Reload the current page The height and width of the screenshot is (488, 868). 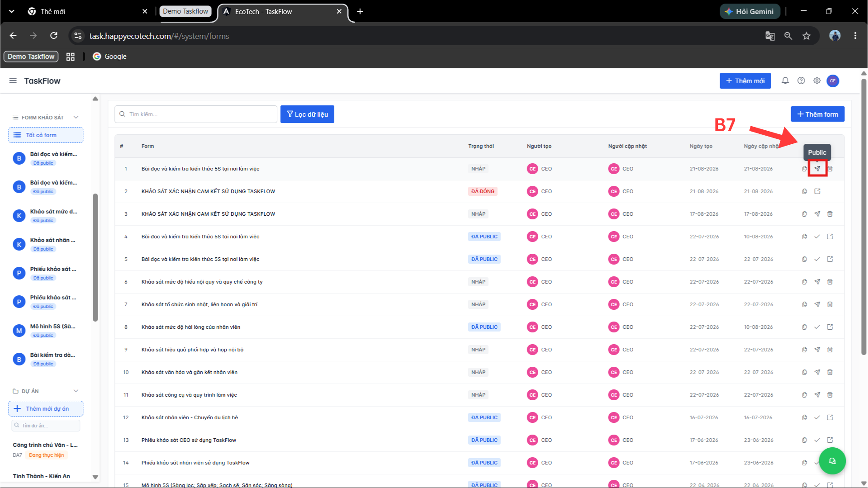click(x=54, y=36)
